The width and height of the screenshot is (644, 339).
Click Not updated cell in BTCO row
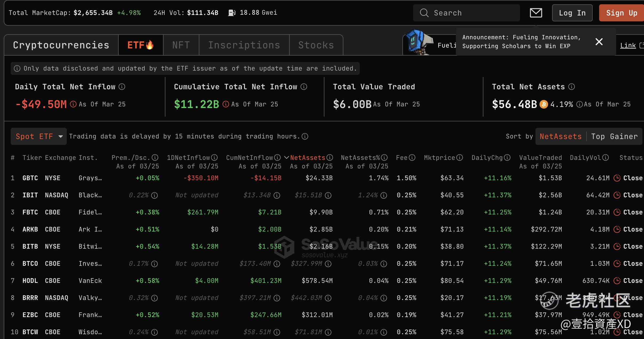[x=197, y=264]
